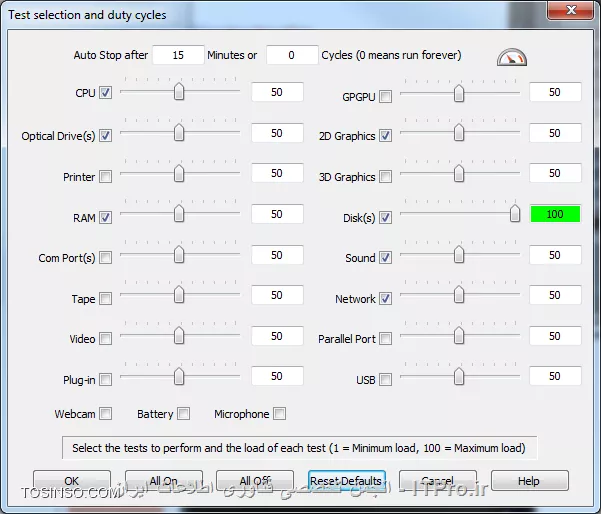Click the All On button
The width and height of the screenshot is (601, 514).
coord(163,481)
